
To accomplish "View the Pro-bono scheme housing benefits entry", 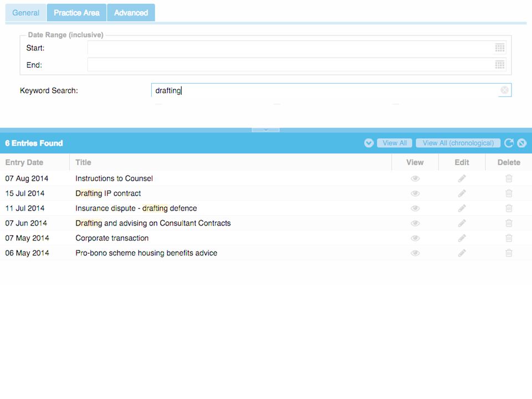I will 415,253.
